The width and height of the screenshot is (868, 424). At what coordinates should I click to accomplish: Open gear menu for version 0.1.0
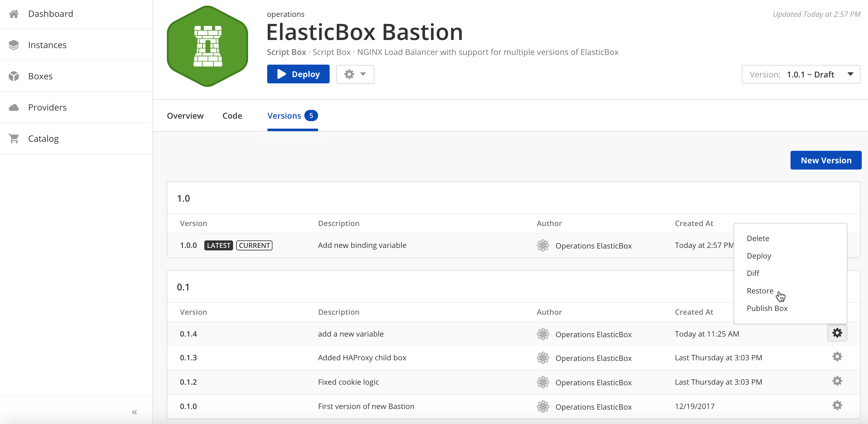(837, 405)
